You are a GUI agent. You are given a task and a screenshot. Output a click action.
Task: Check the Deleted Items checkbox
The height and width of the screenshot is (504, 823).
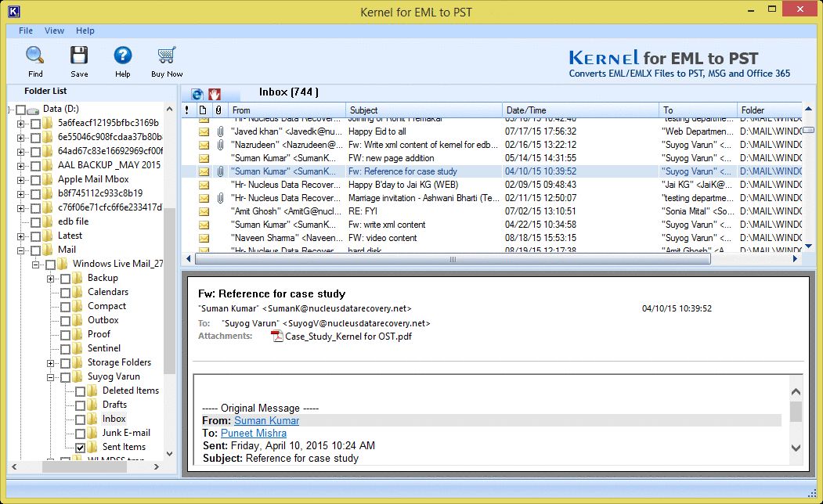coord(81,391)
